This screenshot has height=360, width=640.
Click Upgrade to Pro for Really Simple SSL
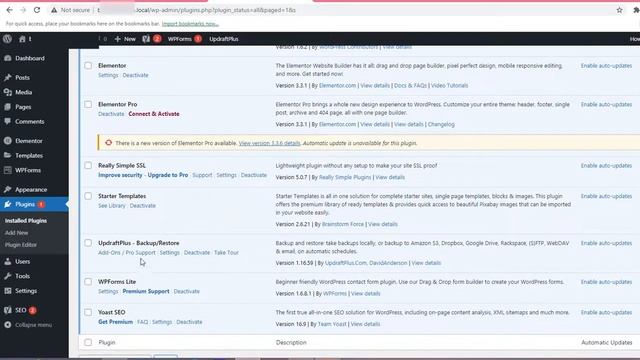tap(168, 175)
